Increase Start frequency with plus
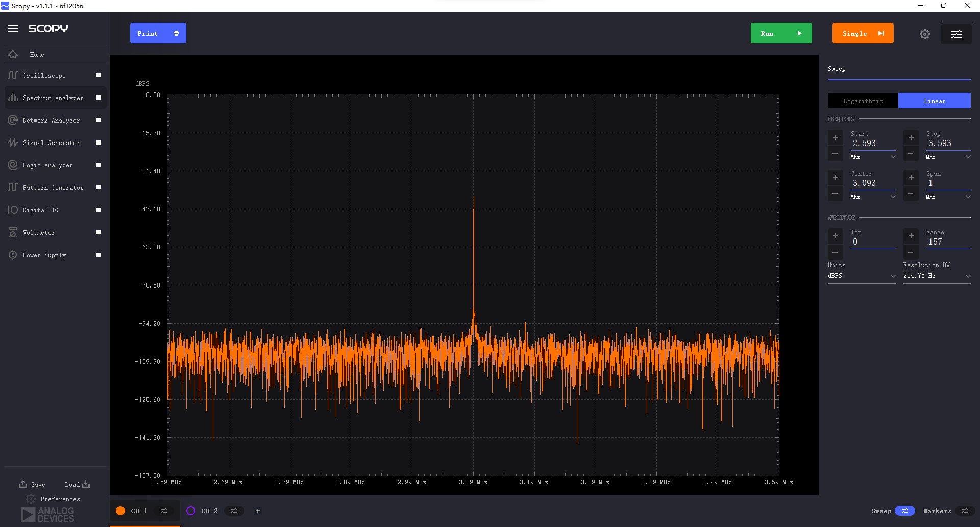The width and height of the screenshot is (980, 527). point(836,137)
